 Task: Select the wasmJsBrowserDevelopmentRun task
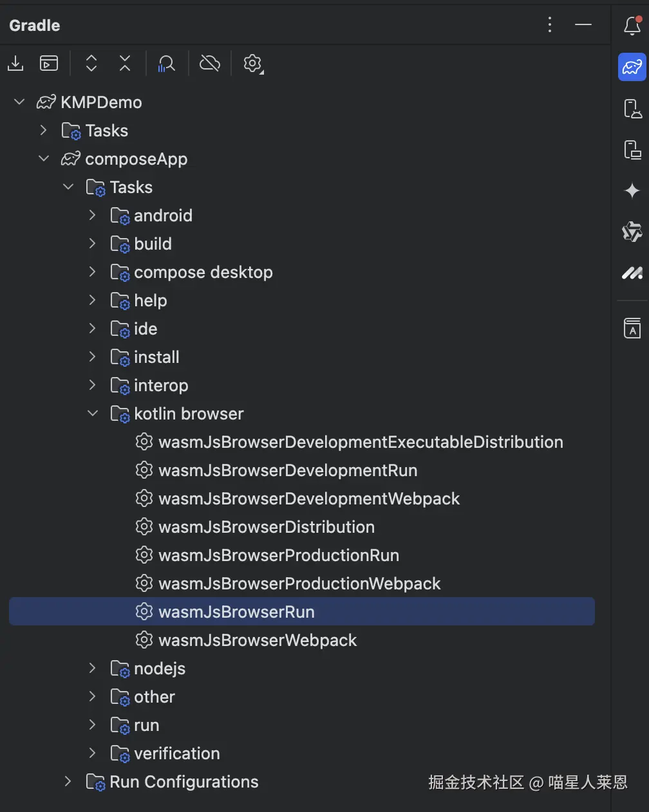click(287, 470)
